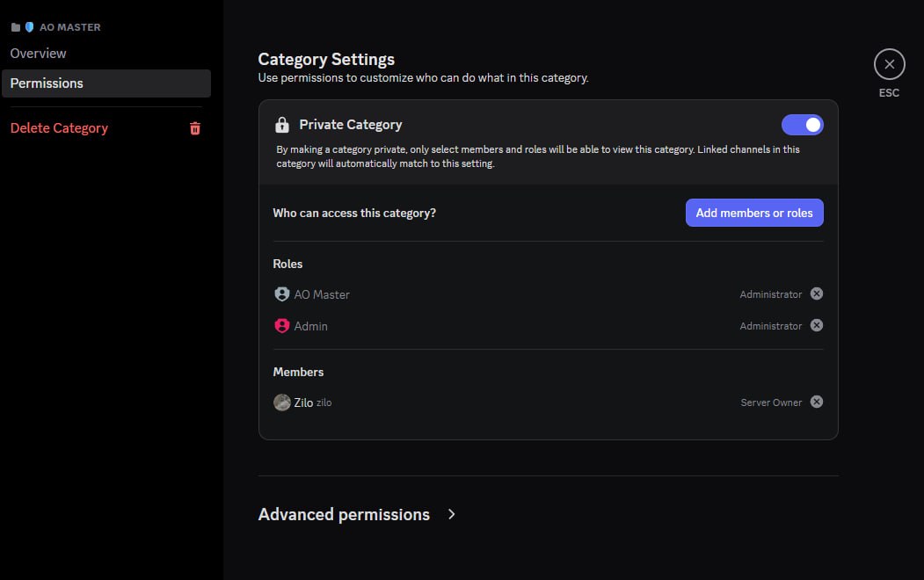Remove member Zilo from category access
924x580 pixels.
point(816,402)
